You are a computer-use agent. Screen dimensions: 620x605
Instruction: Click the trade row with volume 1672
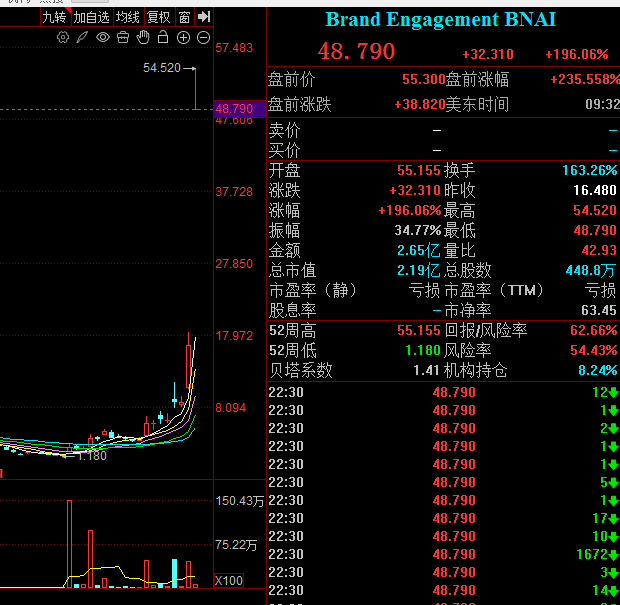pyautogui.click(x=443, y=554)
